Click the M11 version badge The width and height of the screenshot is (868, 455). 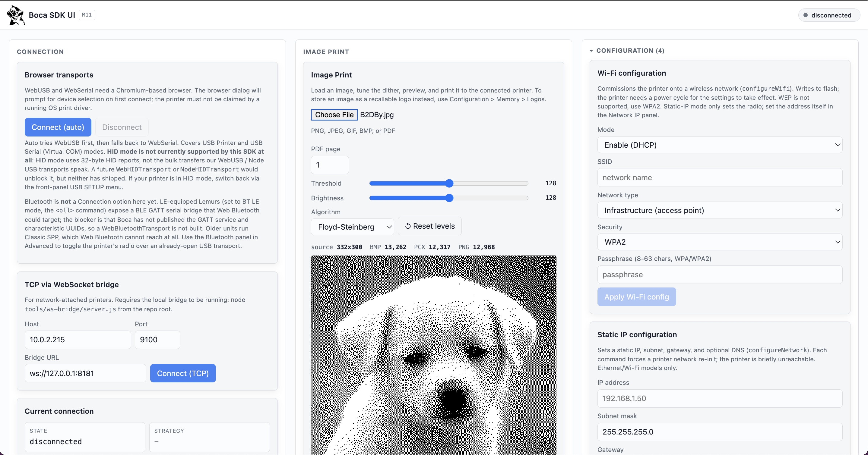click(x=87, y=15)
